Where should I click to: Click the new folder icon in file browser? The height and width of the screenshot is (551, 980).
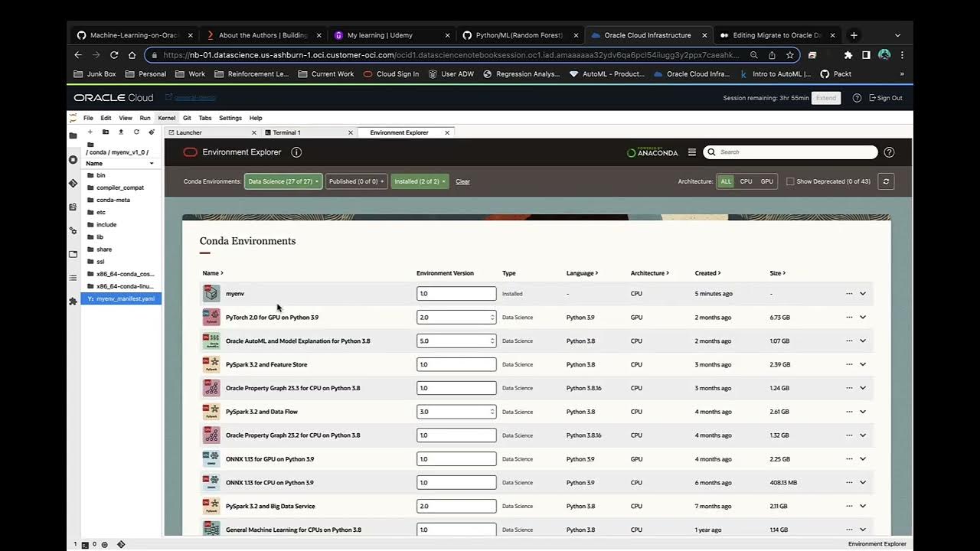click(105, 132)
